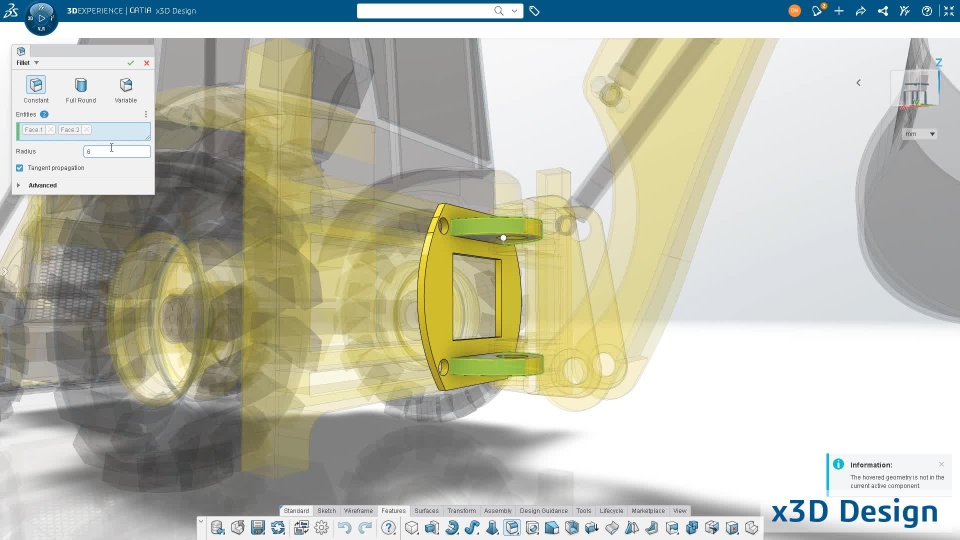
Task: Click the Update refresh arrows icon
Action: 278,528
